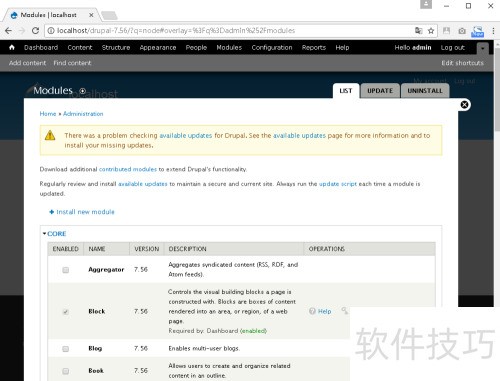Click the Aggregator module name
The width and height of the screenshot is (500, 381).
[x=106, y=269]
